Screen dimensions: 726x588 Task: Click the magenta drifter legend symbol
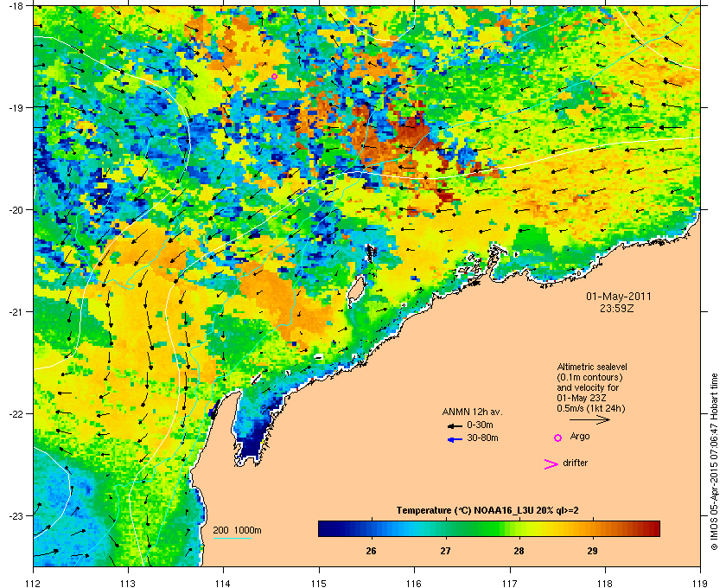click(x=551, y=464)
